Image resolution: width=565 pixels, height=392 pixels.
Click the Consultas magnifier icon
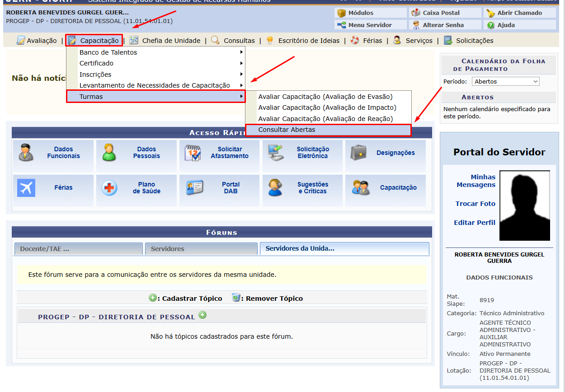coord(215,40)
